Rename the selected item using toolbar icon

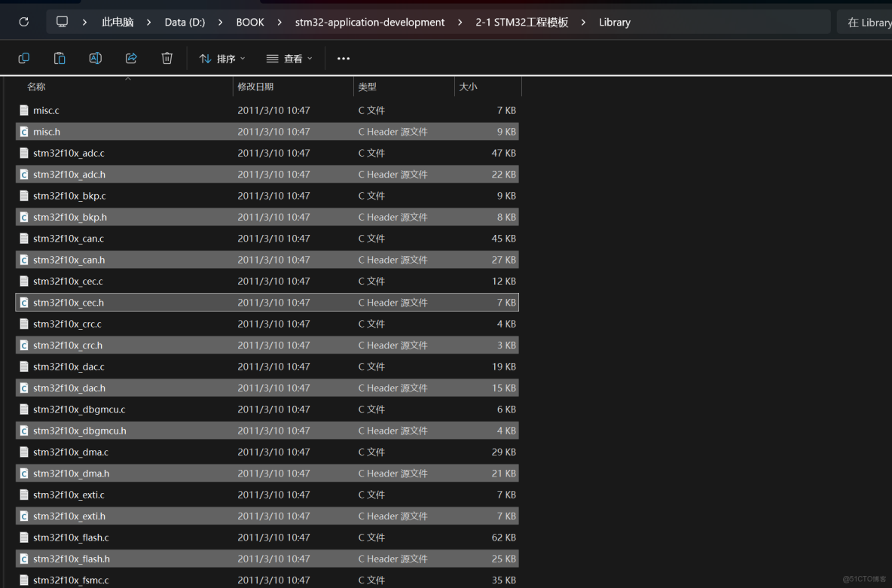(96, 58)
